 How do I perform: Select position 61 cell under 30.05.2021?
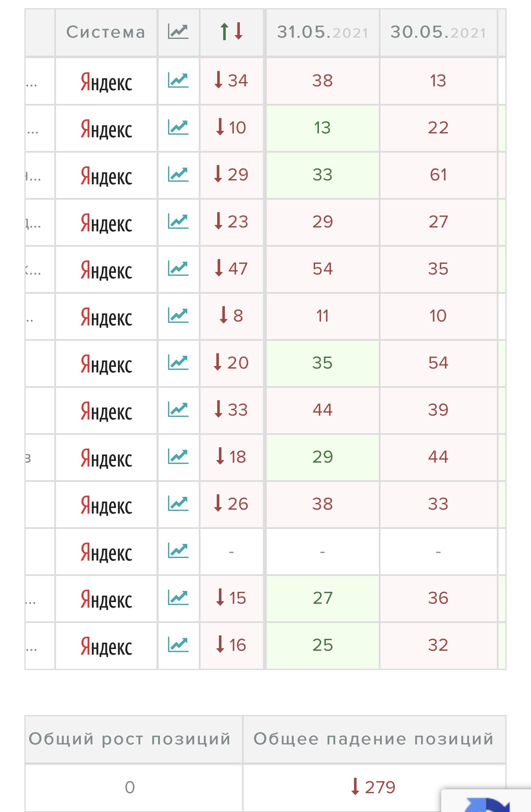pos(438,174)
